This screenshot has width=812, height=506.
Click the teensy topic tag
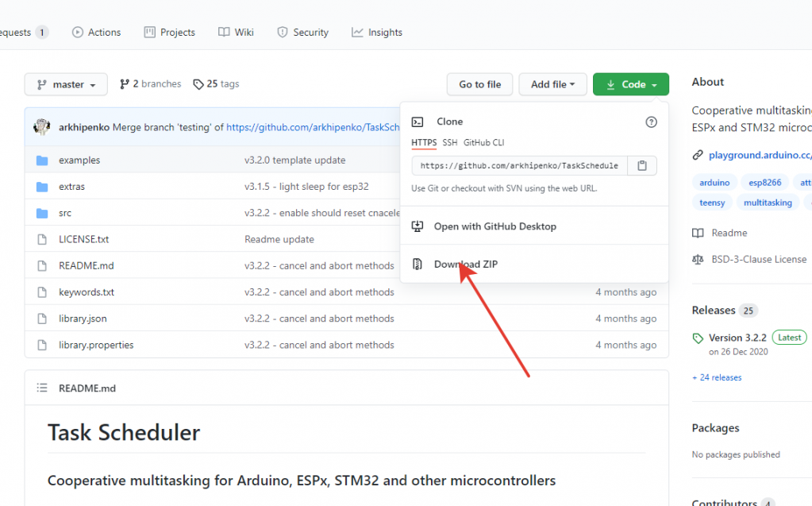[712, 203]
